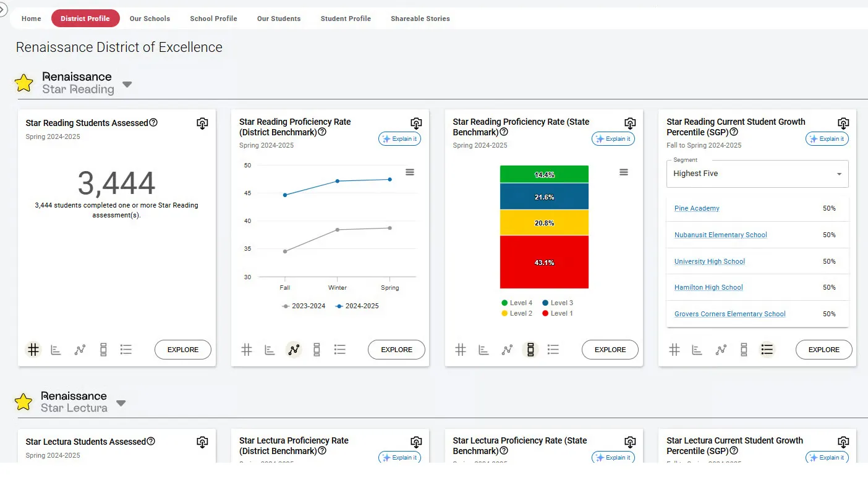Click the red 43.1% bar segment
The image size is (868, 488).
coord(544,263)
